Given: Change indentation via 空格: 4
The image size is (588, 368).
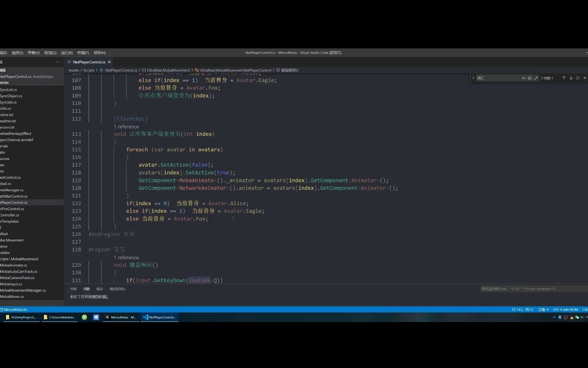Looking at the screenshot, I should click(x=543, y=310).
